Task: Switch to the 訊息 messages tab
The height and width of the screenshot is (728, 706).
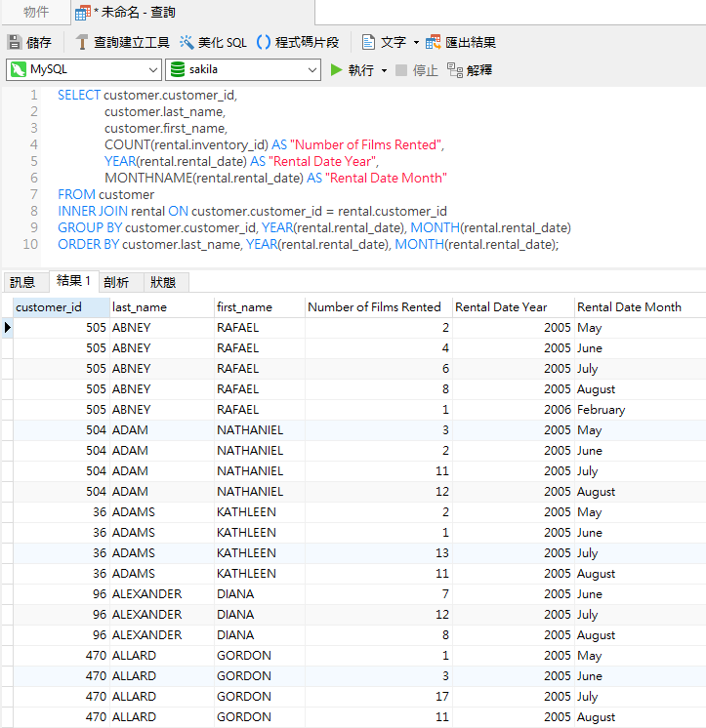Action: (22, 282)
